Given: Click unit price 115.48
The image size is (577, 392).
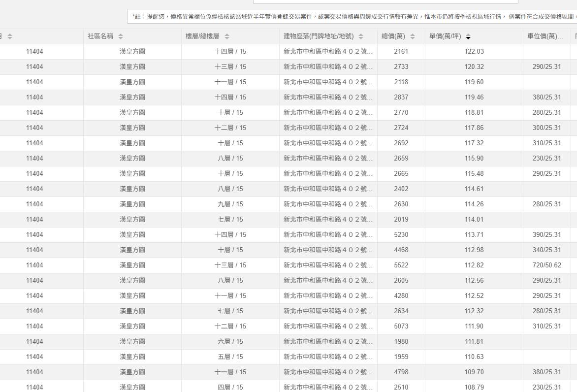Looking at the screenshot, I should [474, 174].
